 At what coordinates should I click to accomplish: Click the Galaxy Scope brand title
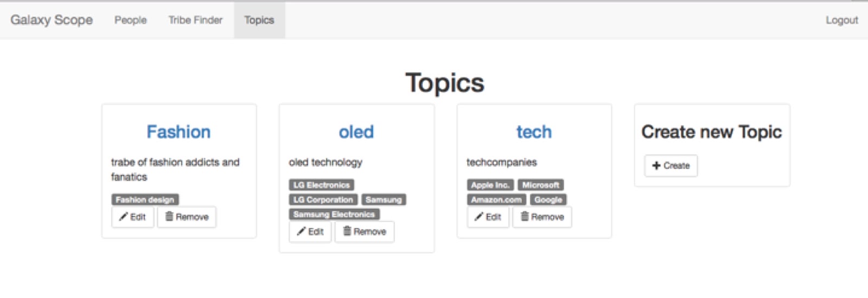tap(52, 20)
